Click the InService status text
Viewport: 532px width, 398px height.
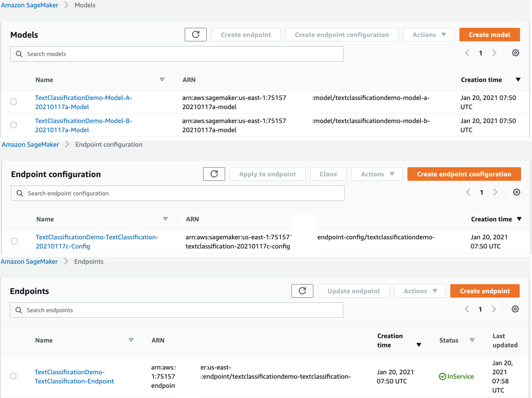(461, 377)
